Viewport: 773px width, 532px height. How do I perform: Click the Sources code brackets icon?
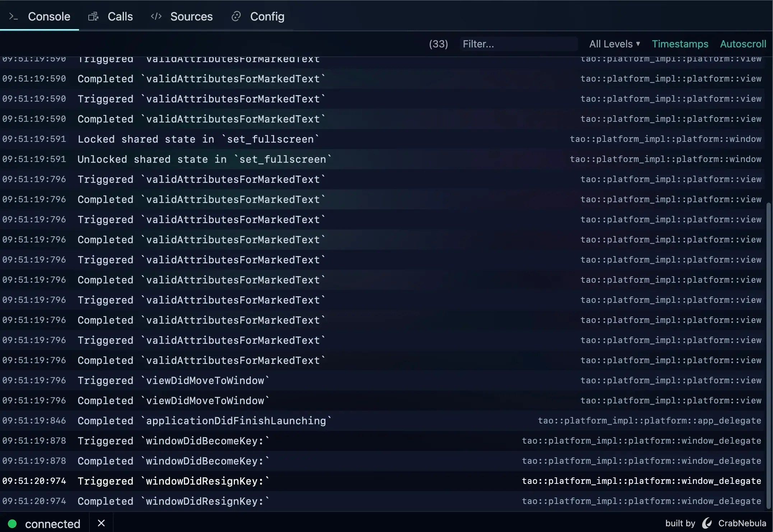[156, 17]
